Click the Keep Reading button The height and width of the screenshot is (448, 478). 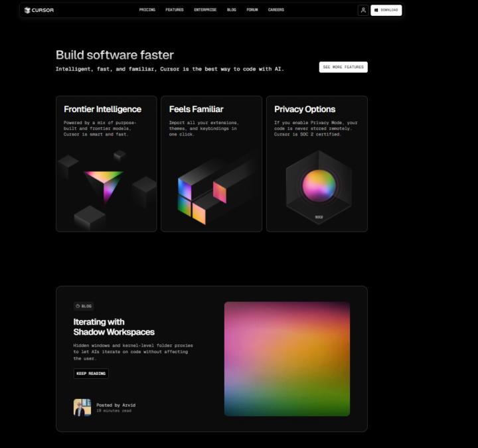point(91,373)
